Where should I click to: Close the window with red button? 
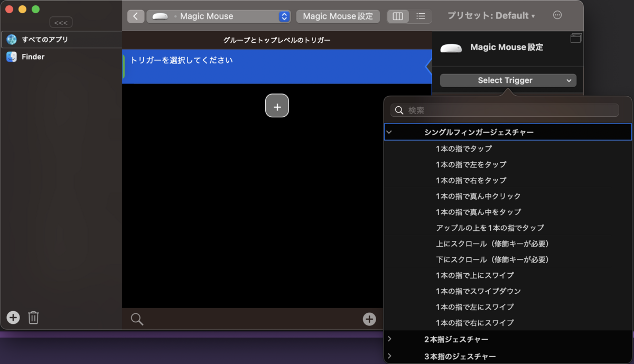coord(9,10)
